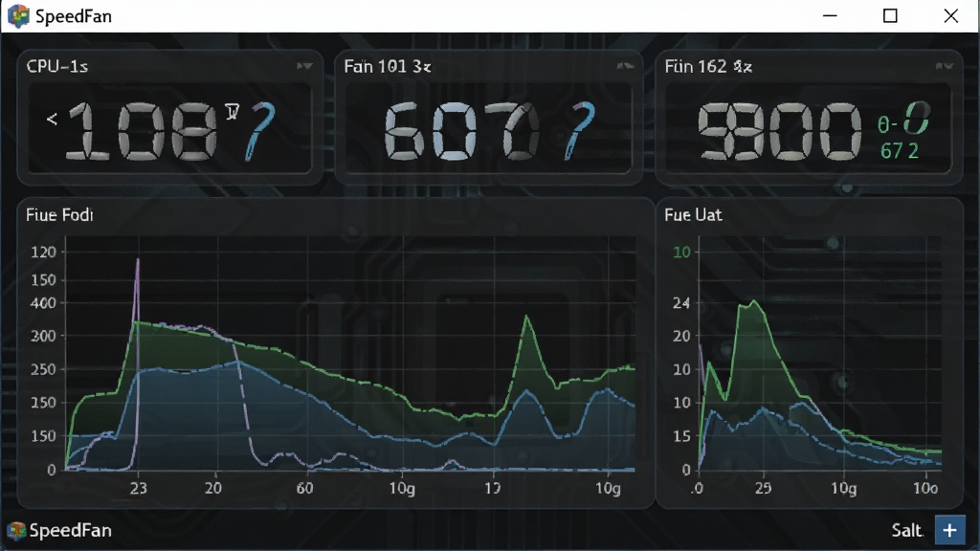
Task: Click the 60 x-axis label on left chart
Action: pyautogui.click(x=305, y=488)
